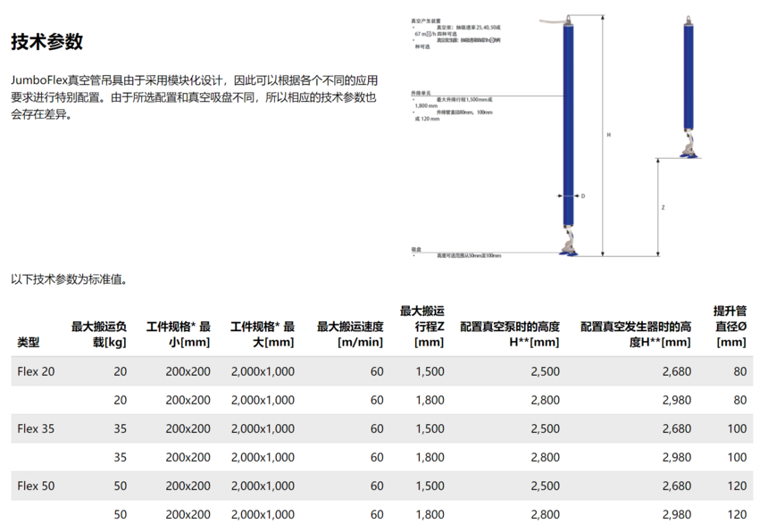Click the heading 技术参数
This screenshot has width=768, height=532.
click(x=47, y=42)
